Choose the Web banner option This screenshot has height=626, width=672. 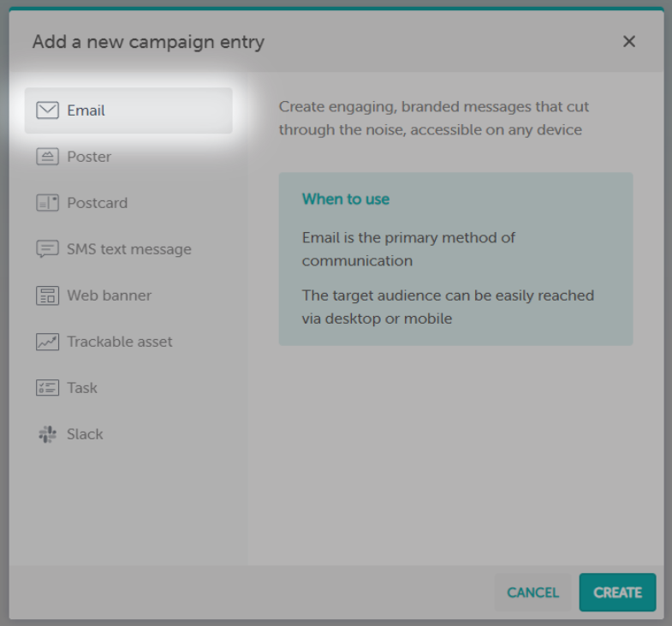click(110, 295)
